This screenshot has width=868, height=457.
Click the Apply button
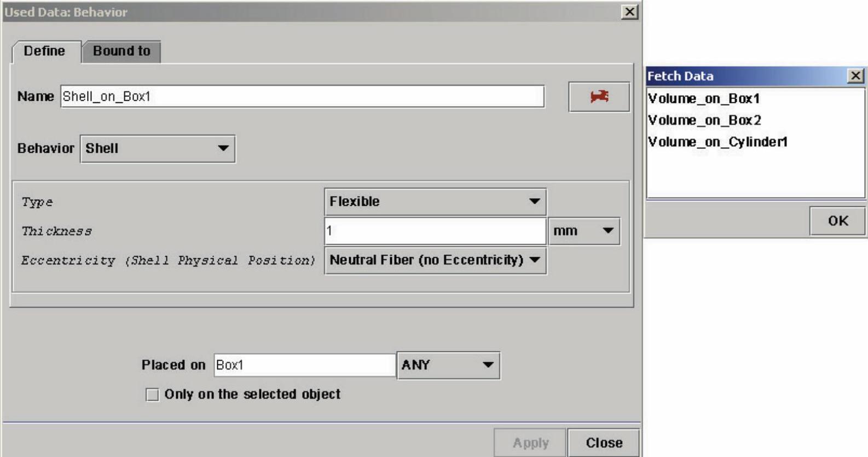(x=530, y=443)
